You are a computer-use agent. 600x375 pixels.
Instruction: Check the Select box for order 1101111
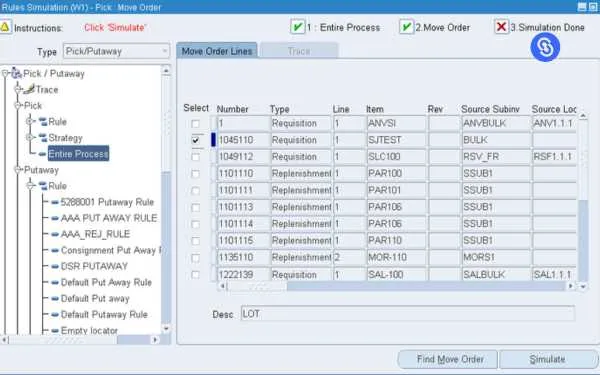[x=196, y=191]
